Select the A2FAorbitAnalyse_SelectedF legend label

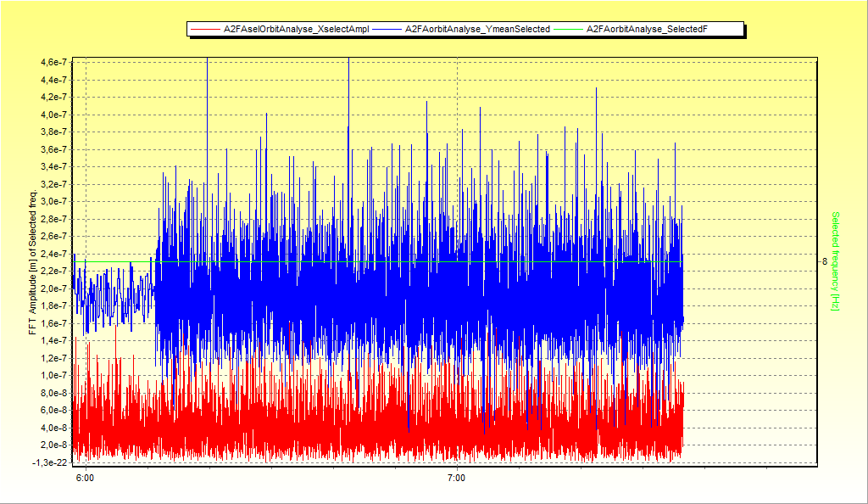[x=647, y=30]
